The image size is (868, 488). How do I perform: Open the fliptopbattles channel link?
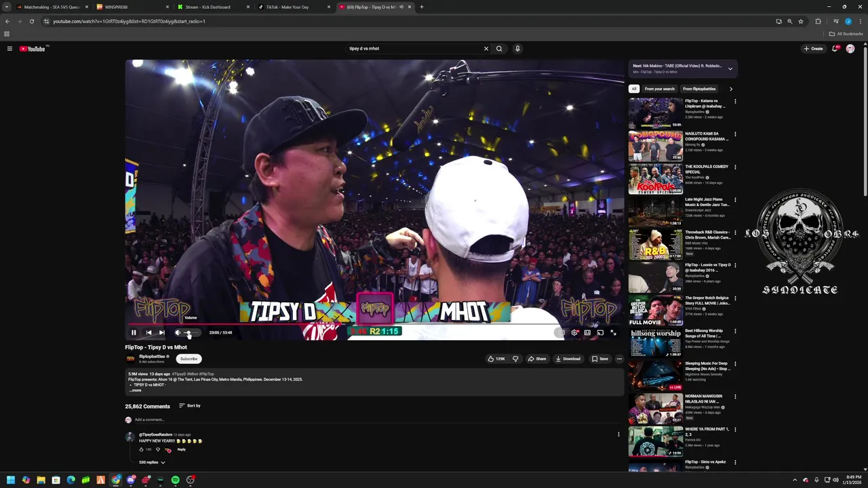152,357
